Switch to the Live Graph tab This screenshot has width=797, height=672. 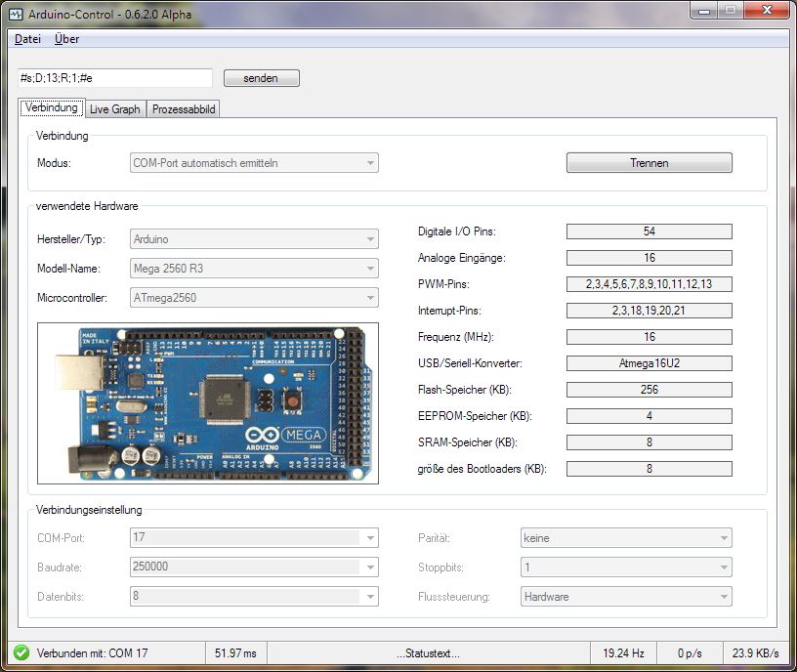pyautogui.click(x=115, y=109)
